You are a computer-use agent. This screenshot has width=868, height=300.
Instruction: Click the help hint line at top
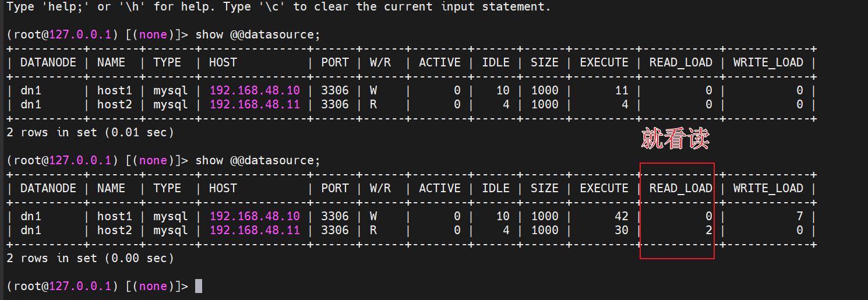click(278, 7)
